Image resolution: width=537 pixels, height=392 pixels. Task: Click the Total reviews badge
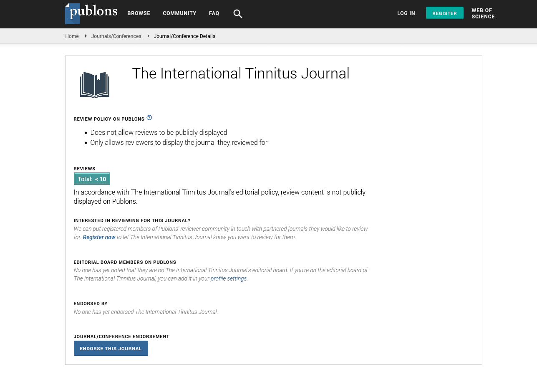(x=92, y=179)
